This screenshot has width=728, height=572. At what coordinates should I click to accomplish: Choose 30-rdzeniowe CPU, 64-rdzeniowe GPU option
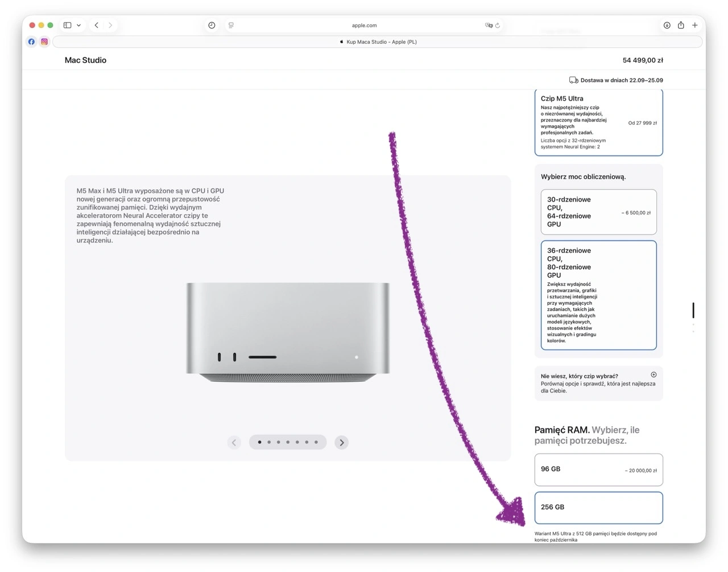[598, 212]
